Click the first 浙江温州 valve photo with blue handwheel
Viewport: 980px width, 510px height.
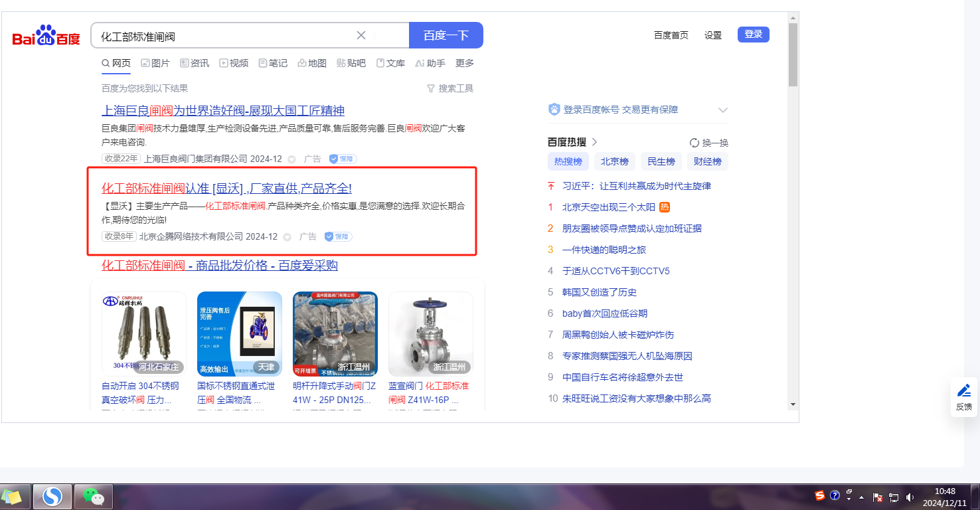pos(335,334)
